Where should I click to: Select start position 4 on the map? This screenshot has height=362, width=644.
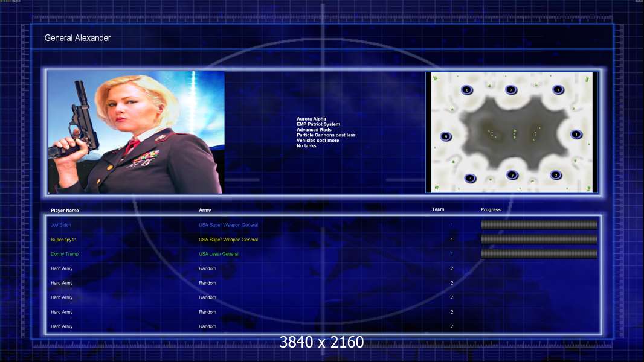click(470, 179)
